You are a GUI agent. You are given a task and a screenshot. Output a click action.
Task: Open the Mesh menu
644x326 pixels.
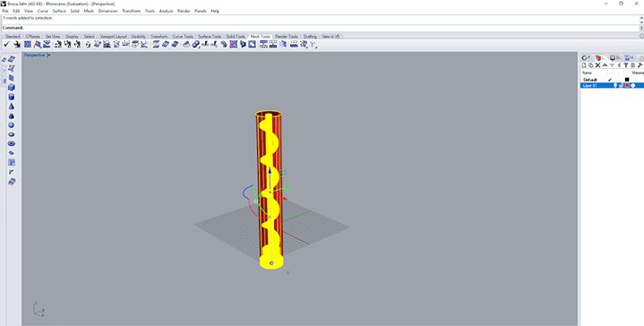coord(89,11)
